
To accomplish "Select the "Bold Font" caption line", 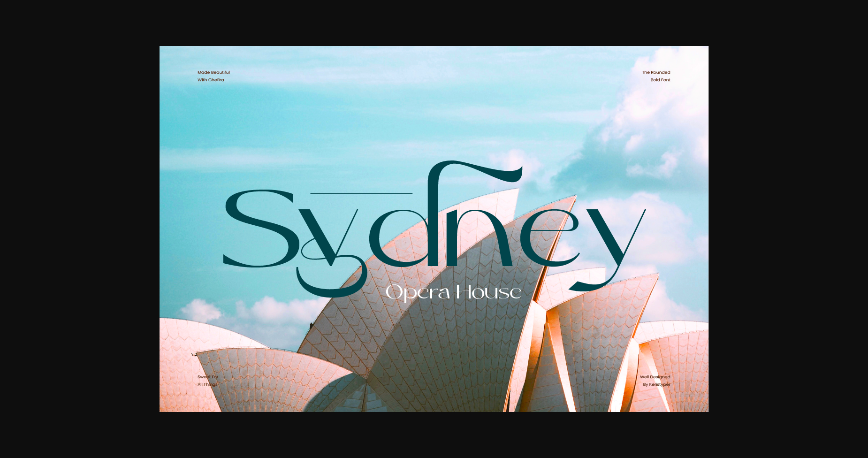I will (660, 80).
